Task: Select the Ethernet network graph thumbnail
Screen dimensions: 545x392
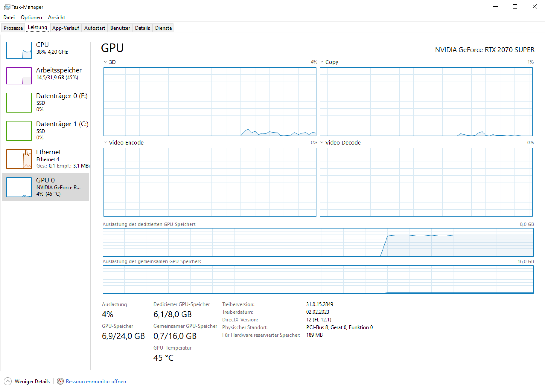Action: click(x=19, y=159)
